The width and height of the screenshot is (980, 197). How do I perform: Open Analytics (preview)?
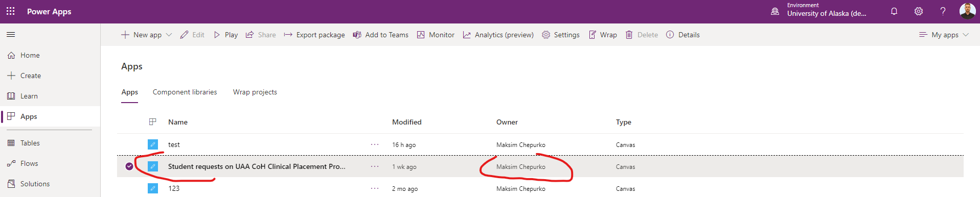pyautogui.click(x=498, y=35)
